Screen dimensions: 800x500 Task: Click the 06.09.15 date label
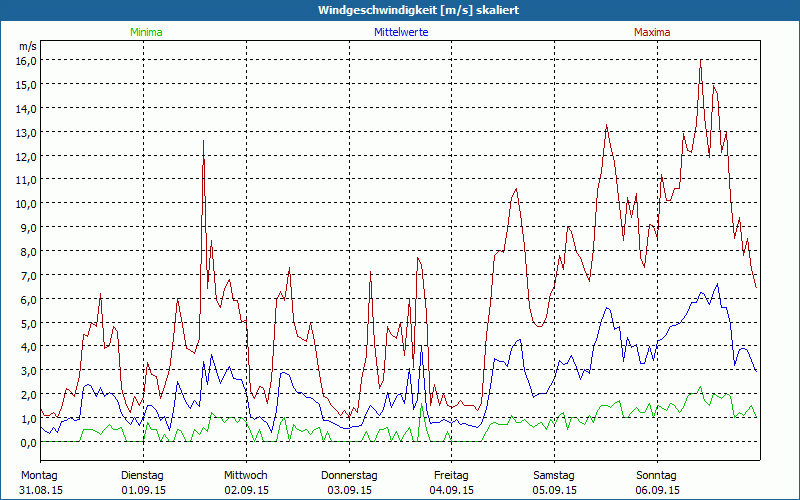658,490
